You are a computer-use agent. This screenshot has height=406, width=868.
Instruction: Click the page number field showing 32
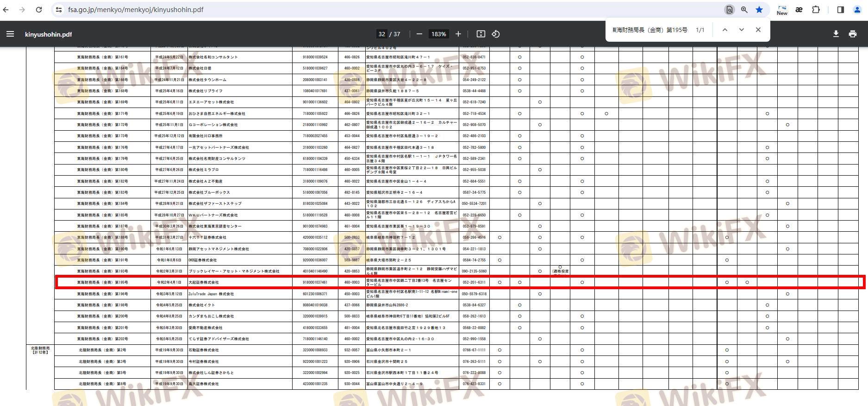381,34
